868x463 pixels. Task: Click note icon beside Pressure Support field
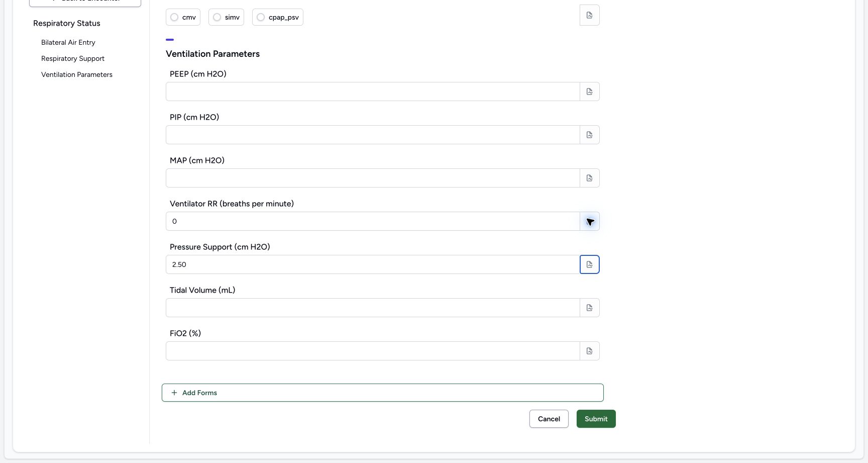tap(590, 264)
